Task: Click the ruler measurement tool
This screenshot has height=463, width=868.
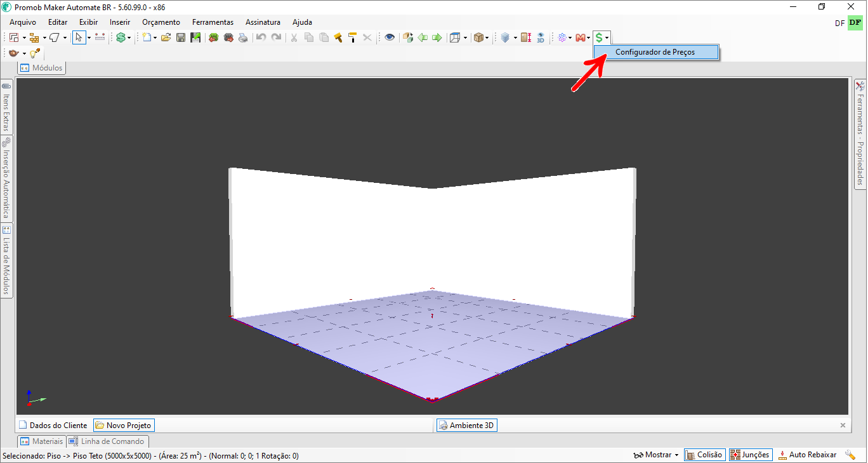Action: pos(100,37)
